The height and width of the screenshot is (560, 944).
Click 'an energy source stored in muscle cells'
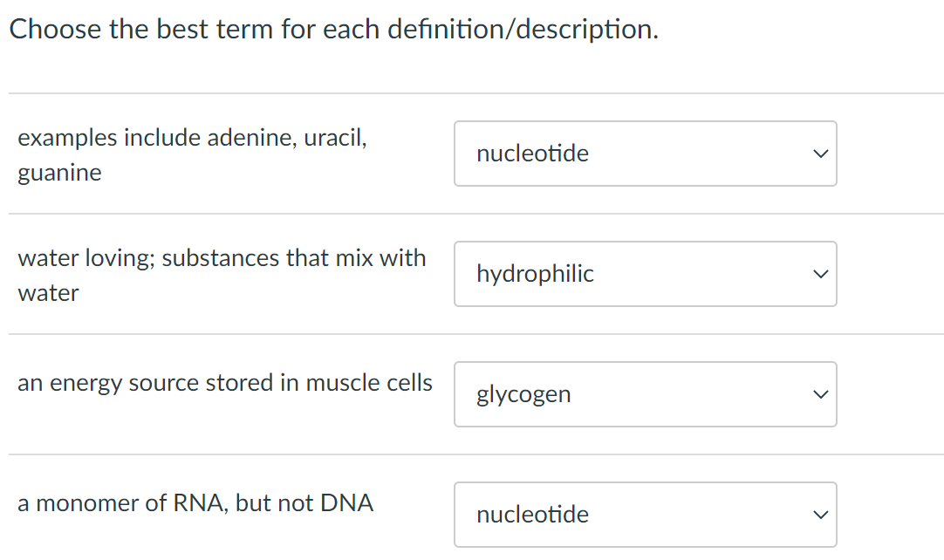224,382
